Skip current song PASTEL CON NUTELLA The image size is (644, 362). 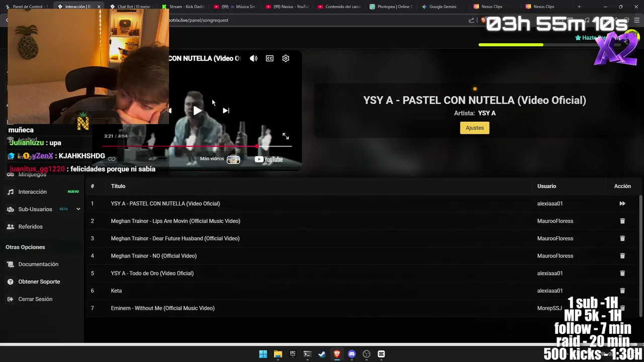click(x=622, y=204)
